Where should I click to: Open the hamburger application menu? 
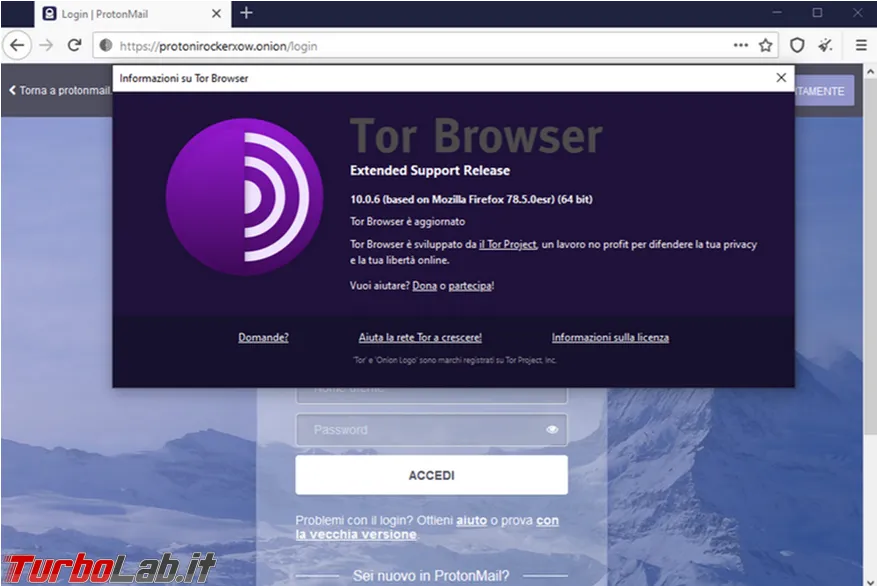[861, 45]
